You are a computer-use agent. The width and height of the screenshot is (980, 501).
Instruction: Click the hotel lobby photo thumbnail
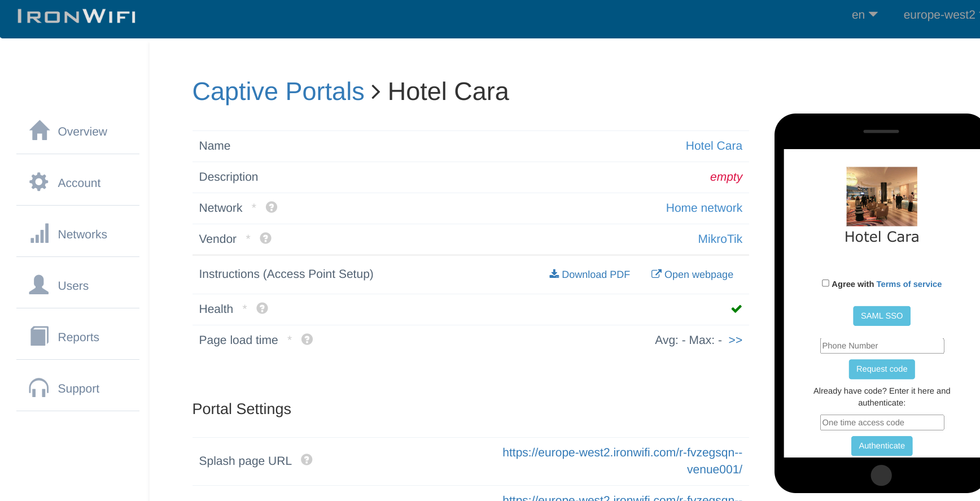point(882,197)
